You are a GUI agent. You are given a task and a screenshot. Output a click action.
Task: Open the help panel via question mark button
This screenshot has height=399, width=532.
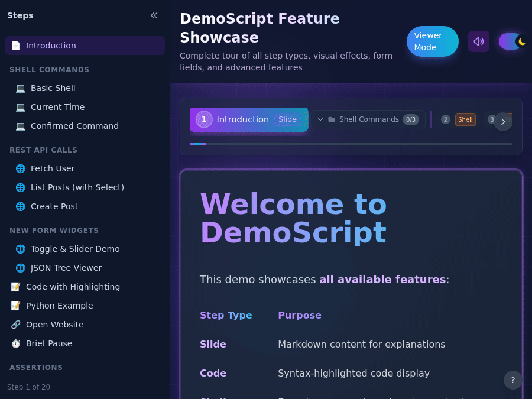(x=512, y=380)
